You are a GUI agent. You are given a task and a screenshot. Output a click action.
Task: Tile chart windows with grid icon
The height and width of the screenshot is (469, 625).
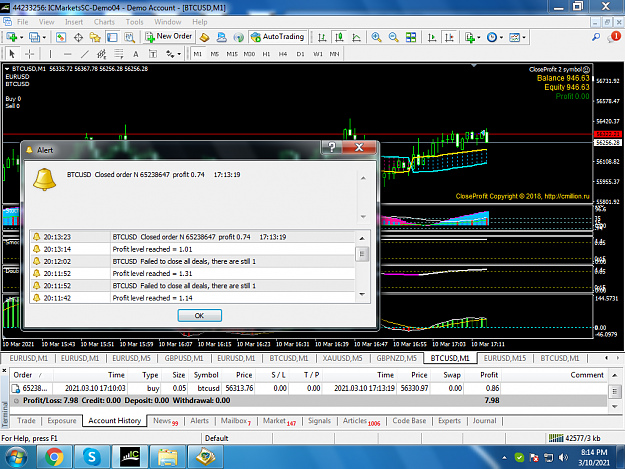411,37
